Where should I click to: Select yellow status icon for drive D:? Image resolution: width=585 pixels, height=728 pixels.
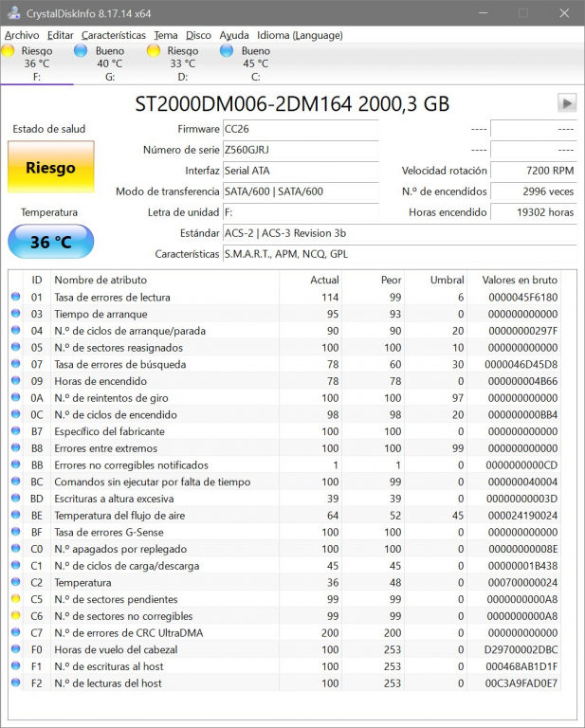tap(154, 51)
